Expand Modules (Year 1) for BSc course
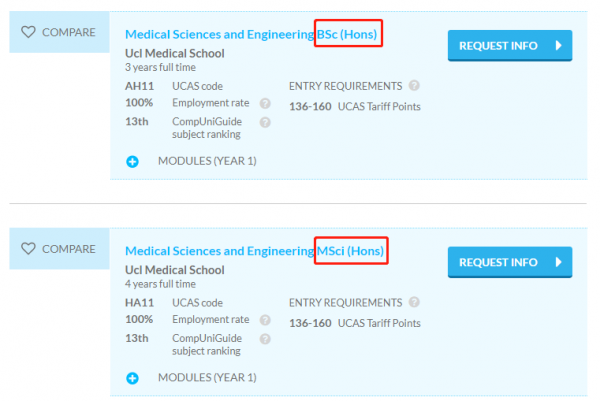 206,161
